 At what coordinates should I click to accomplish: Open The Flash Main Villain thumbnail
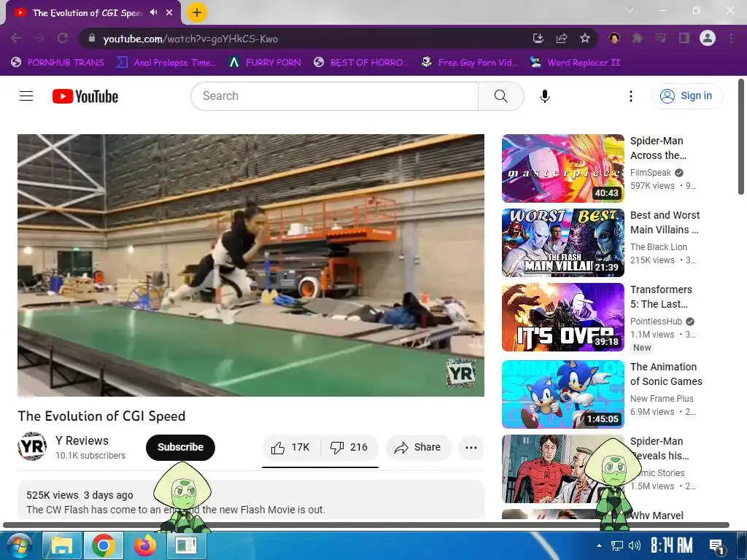[562, 243]
